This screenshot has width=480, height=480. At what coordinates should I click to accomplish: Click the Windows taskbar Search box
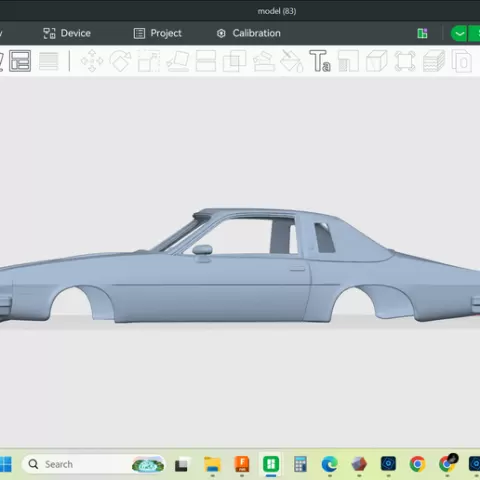pyautogui.click(x=93, y=464)
